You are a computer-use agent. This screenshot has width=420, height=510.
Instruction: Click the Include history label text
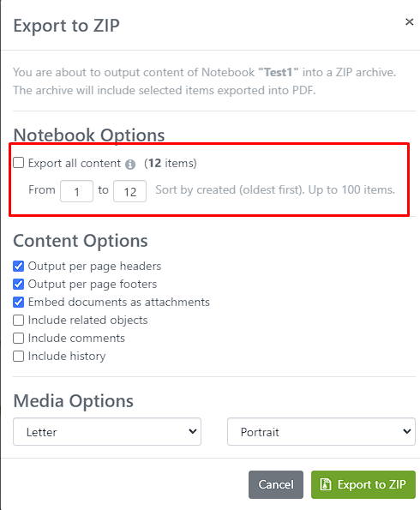(67, 357)
